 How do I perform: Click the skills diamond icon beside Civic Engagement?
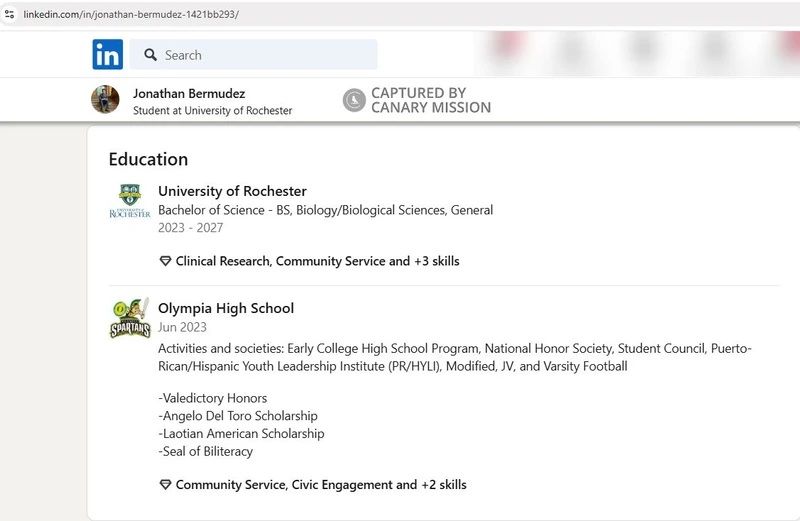tap(165, 485)
